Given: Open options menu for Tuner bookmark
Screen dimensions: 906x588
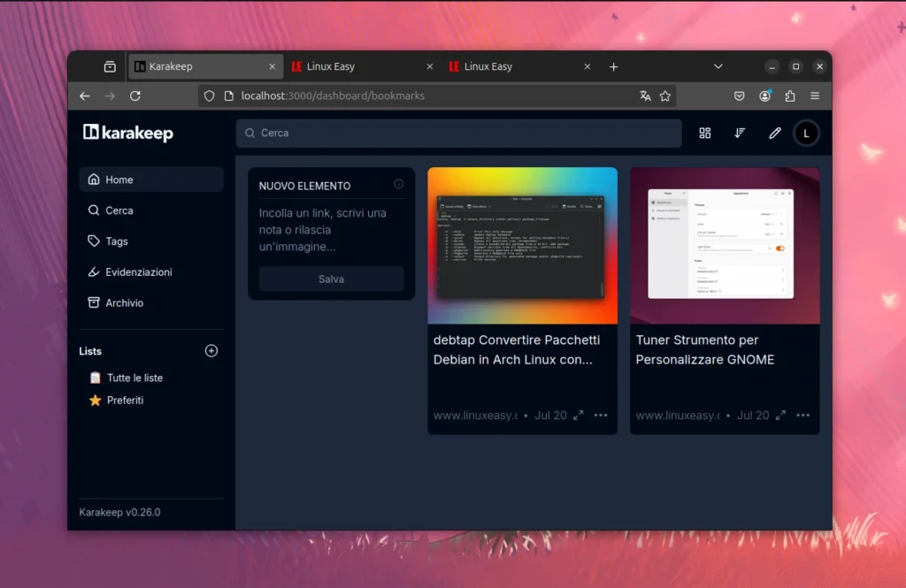Looking at the screenshot, I should (802, 416).
